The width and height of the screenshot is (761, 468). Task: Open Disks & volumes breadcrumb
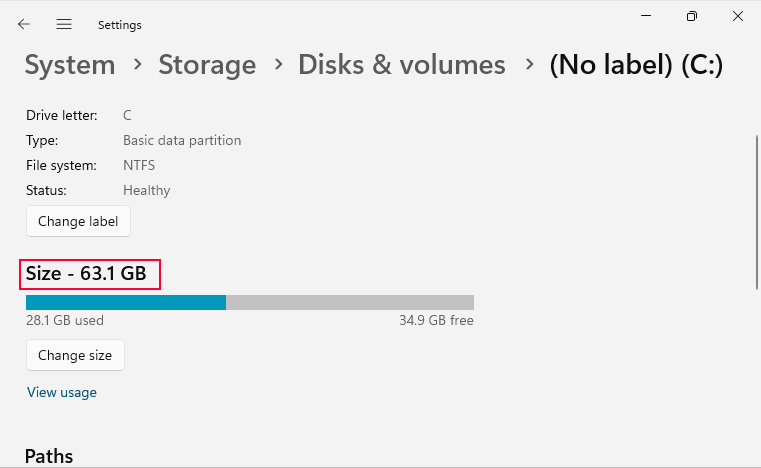[402, 65]
